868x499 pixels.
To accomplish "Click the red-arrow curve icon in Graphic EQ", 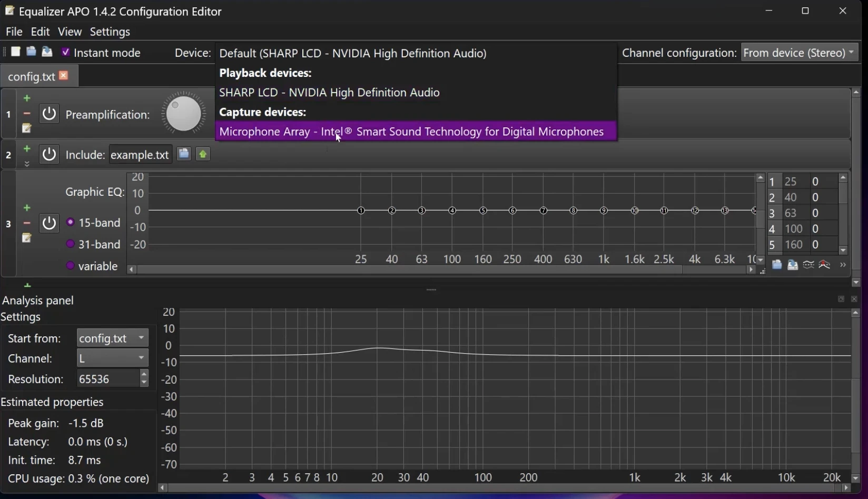I will 825,265.
